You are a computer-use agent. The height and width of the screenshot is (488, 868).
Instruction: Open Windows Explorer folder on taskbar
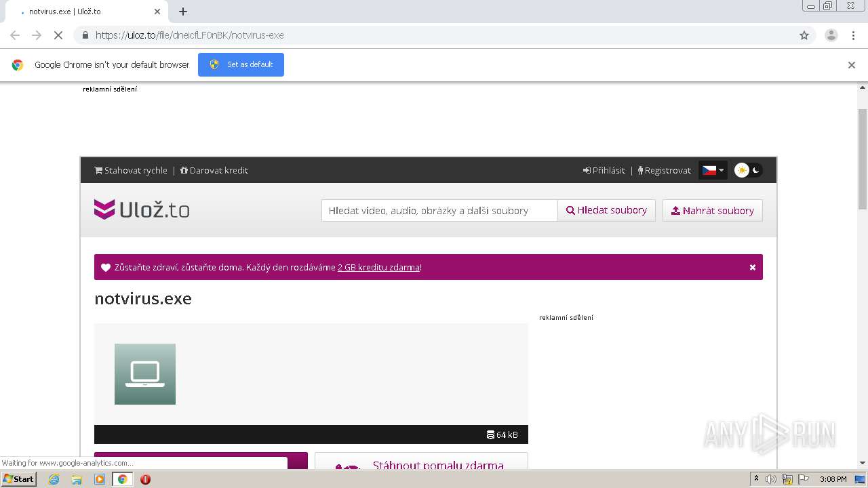pos(77,479)
